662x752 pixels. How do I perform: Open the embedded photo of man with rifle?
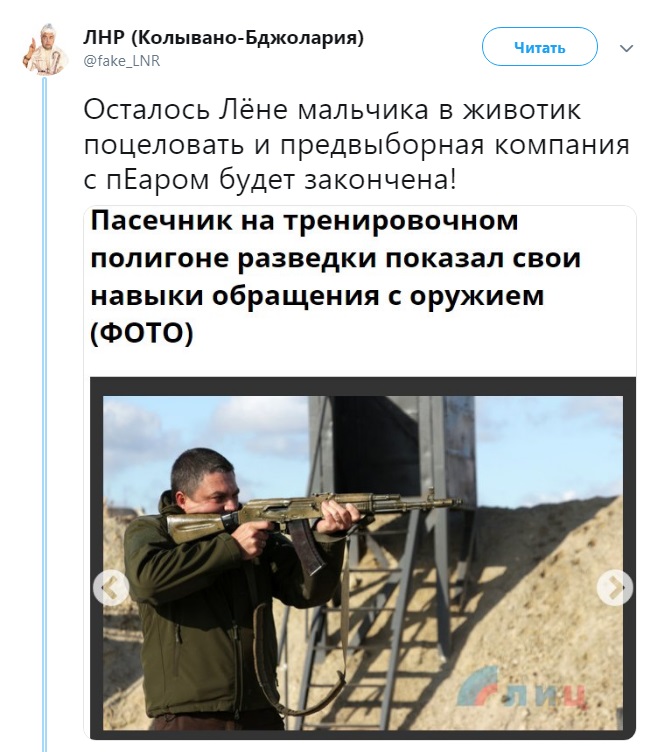coord(363,563)
